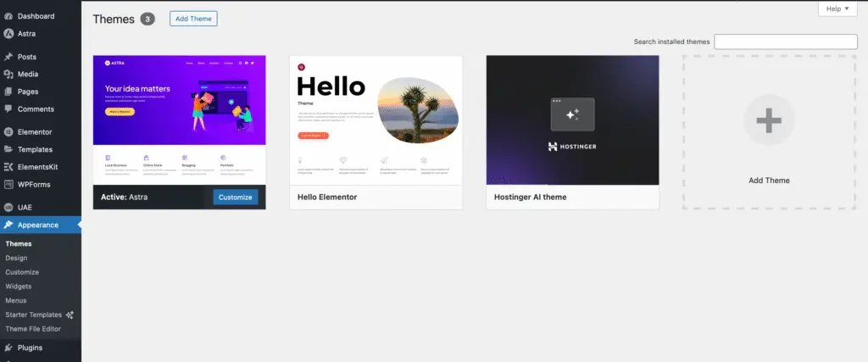Open the Widgets submenu item

pyautogui.click(x=19, y=287)
